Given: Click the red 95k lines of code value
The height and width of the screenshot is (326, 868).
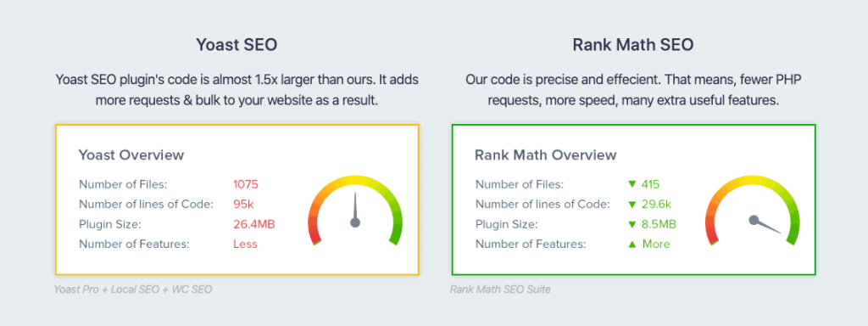Looking at the screenshot, I should 243,205.
